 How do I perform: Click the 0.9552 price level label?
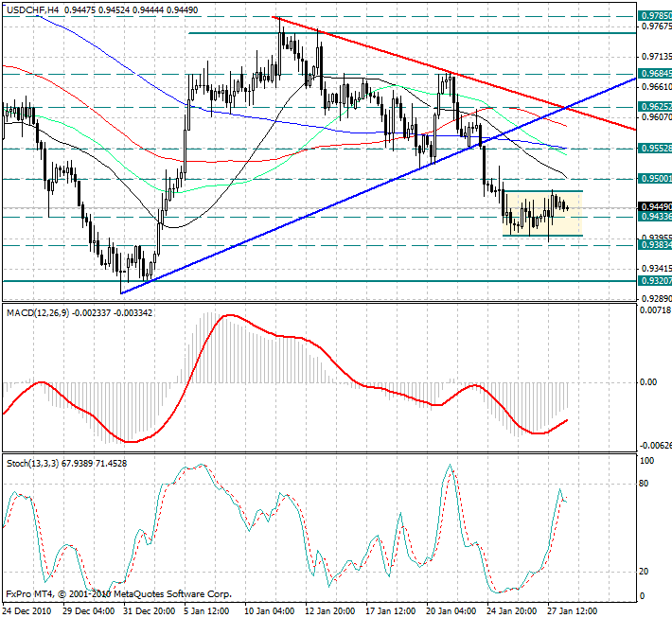655,148
